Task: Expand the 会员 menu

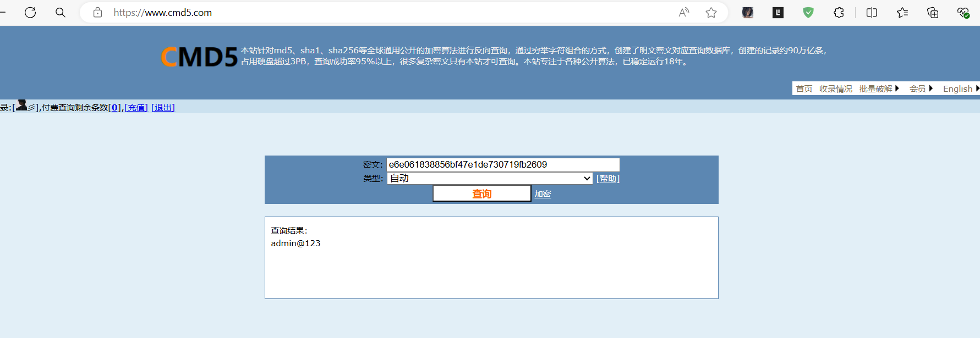Action: (x=921, y=88)
